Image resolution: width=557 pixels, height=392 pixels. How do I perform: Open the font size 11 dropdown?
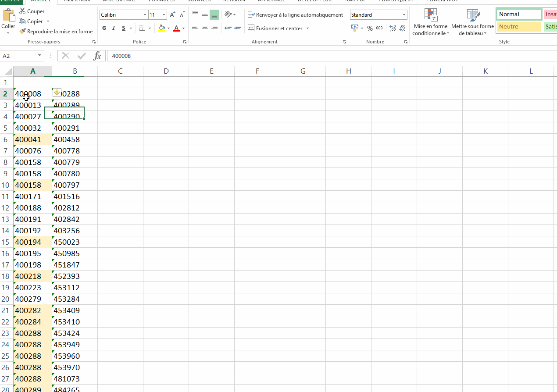[x=164, y=15]
